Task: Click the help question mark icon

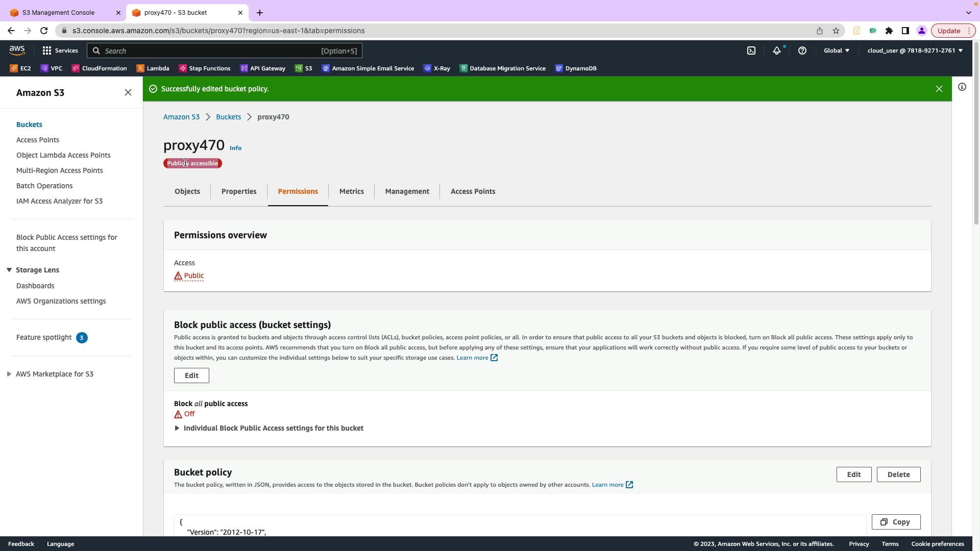Action: click(x=802, y=51)
